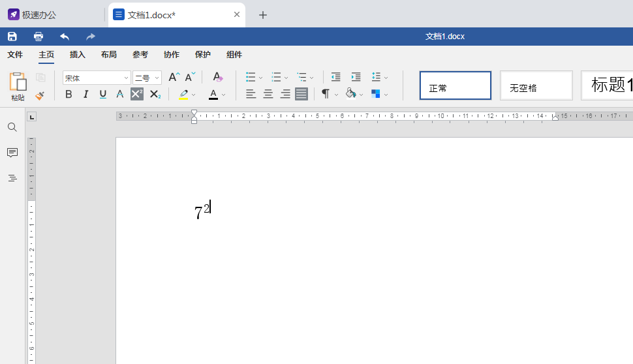The height and width of the screenshot is (364, 633).
Task: Switch to the 保护 ribbon tab
Action: click(x=203, y=55)
